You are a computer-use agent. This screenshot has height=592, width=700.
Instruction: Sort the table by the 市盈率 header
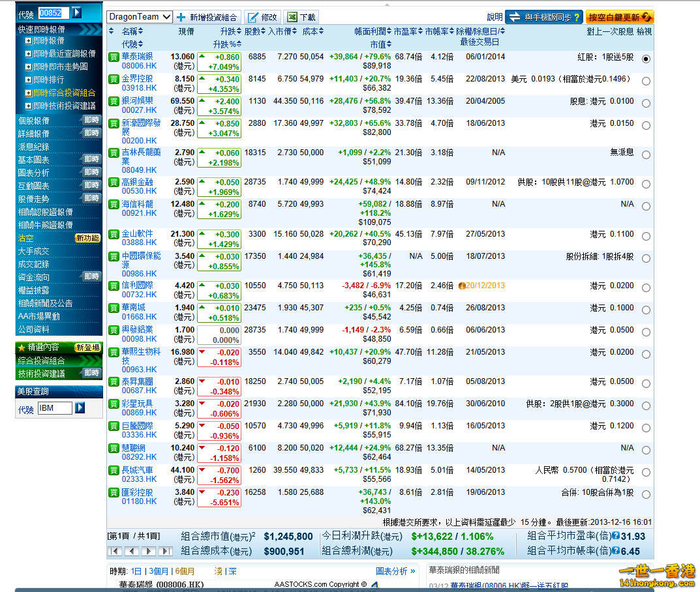click(408, 31)
